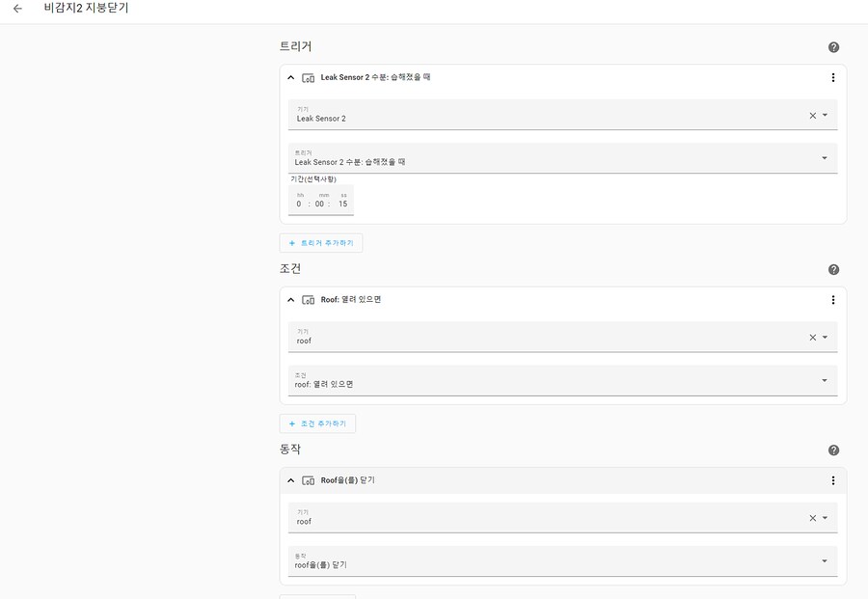Viewport: 868px width, 599px height.
Task: Clear the roof device in action card
Action: [812, 518]
